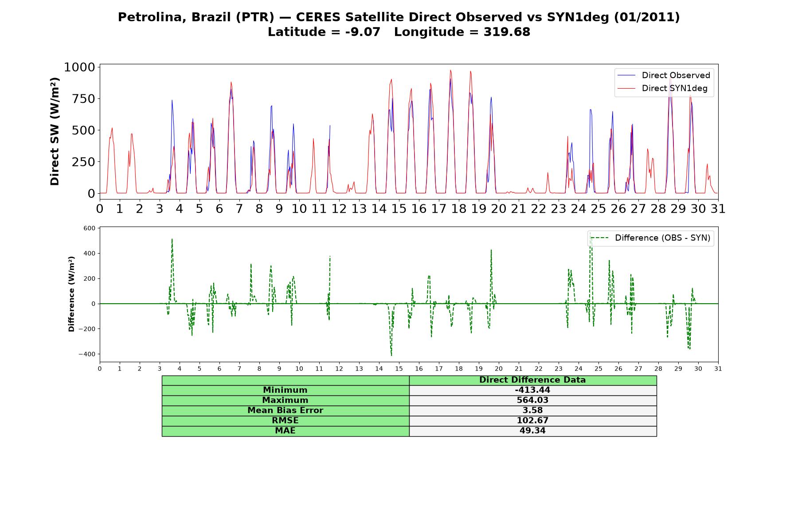This screenshot has width=798, height=532.
Task: Click the Difference (OBS - SYN) legend label
Action: 662,238
